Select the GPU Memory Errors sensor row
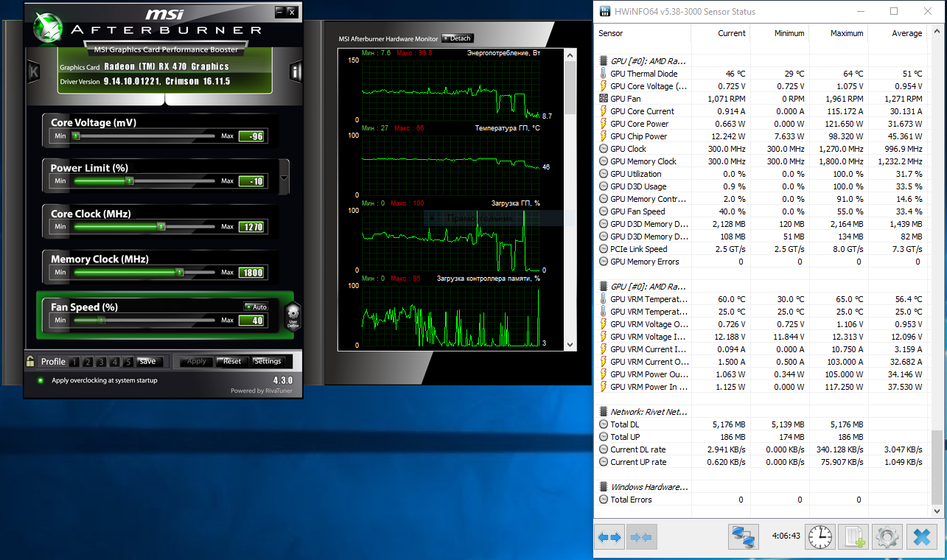Image resolution: width=947 pixels, height=560 pixels. coord(761,262)
